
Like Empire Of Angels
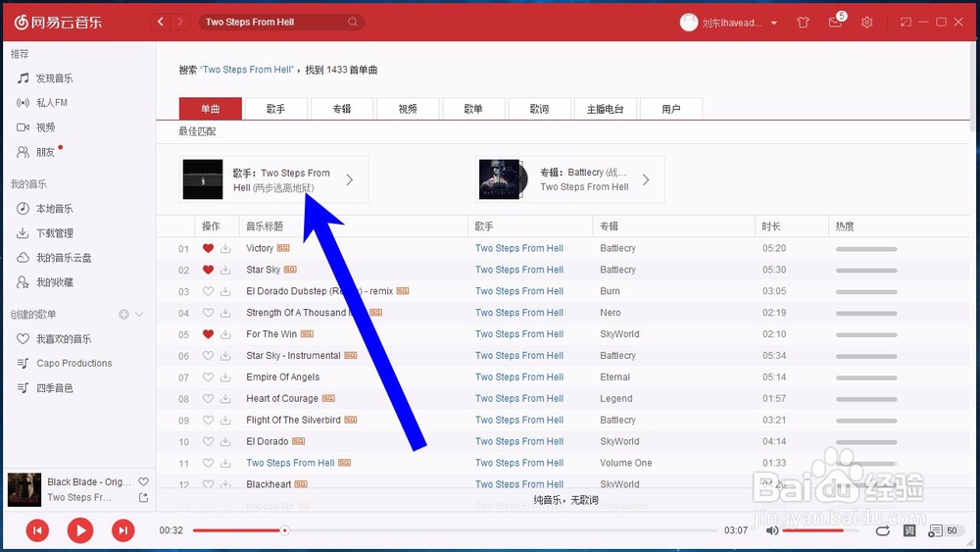point(208,376)
